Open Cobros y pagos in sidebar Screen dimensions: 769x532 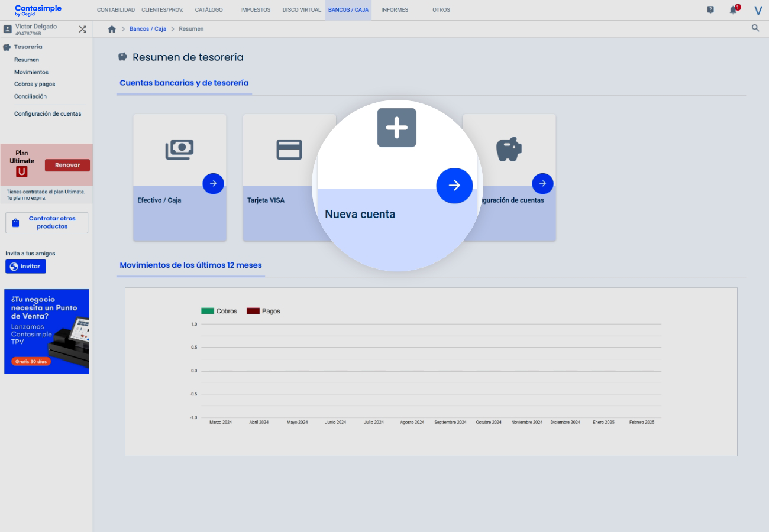coord(35,84)
